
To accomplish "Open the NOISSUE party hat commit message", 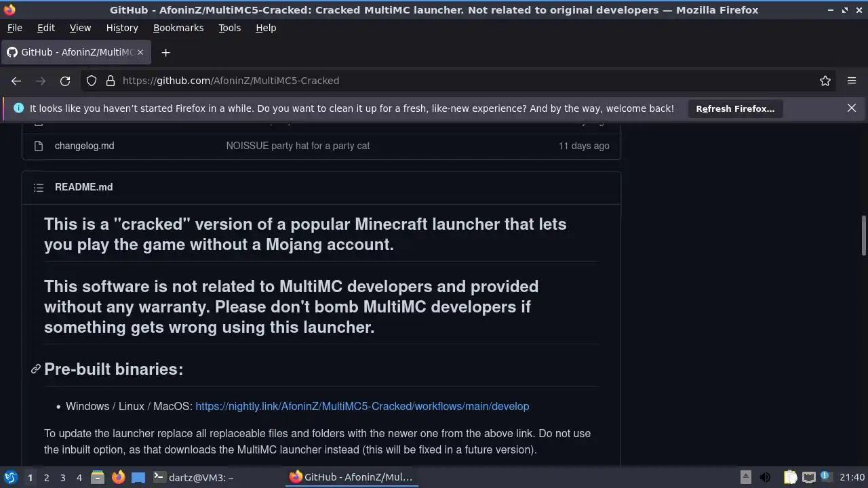I will pyautogui.click(x=298, y=146).
